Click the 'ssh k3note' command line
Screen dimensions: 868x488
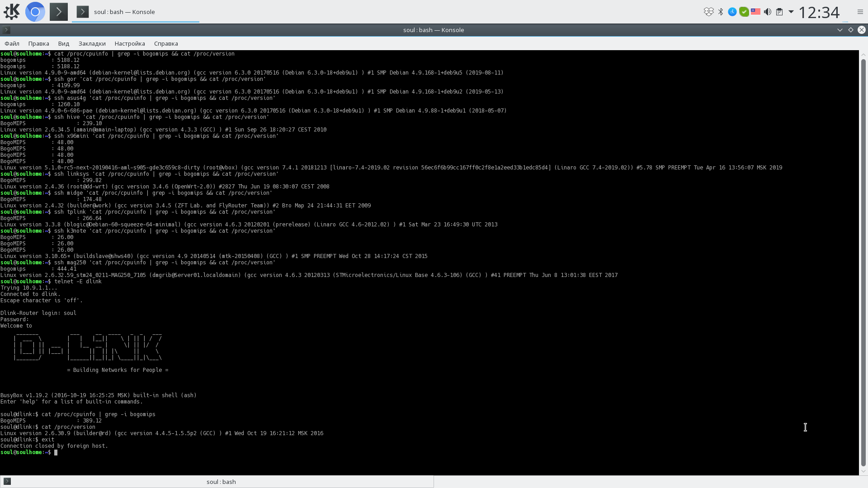click(138, 231)
